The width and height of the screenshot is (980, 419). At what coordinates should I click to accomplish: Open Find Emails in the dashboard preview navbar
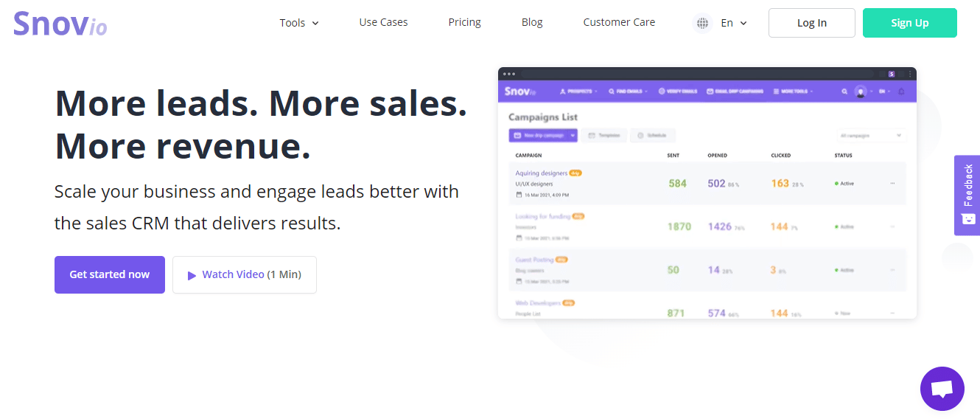pyautogui.click(x=628, y=91)
